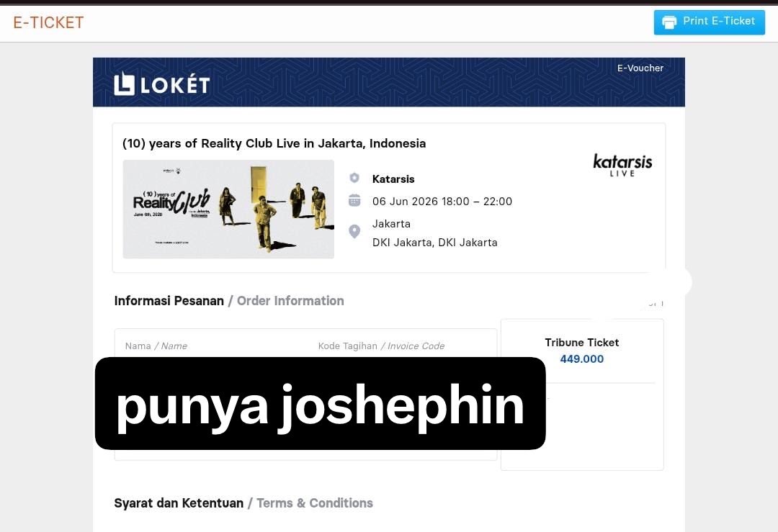This screenshot has width=778, height=532.
Task: Select the event title '(10) years of Reality Club'
Action: tap(274, 143)
